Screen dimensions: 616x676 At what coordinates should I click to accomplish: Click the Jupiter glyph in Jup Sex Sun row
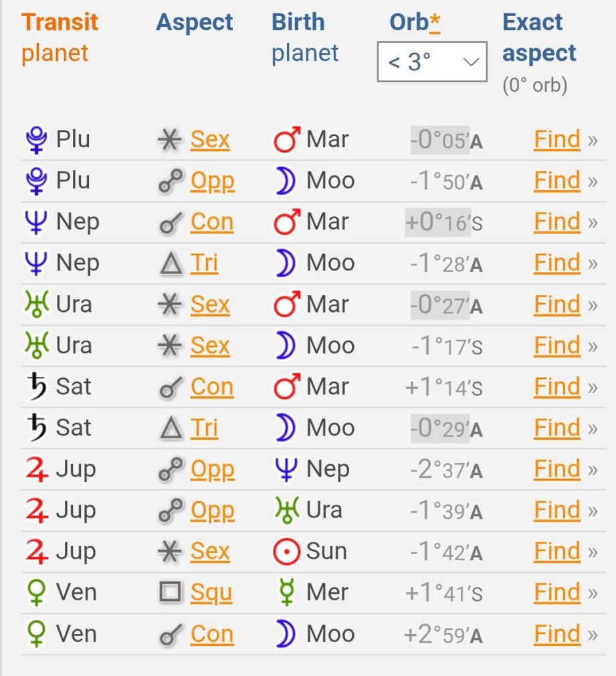tap(34, 552)
